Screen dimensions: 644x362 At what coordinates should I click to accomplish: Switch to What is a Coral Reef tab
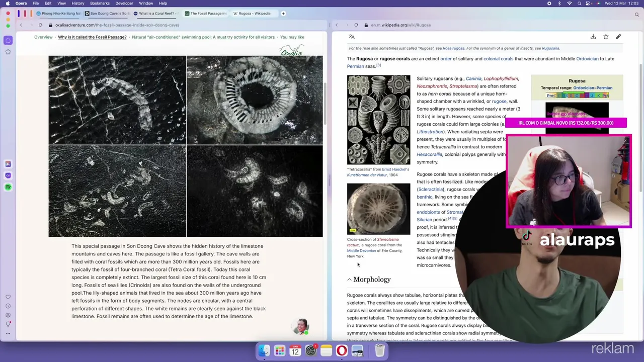156,14
